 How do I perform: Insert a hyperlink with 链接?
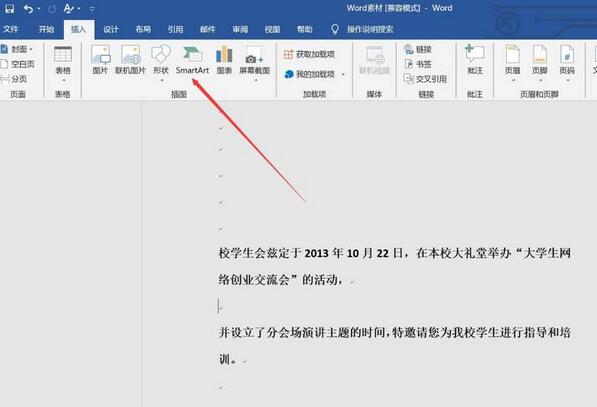coord(418,49)
